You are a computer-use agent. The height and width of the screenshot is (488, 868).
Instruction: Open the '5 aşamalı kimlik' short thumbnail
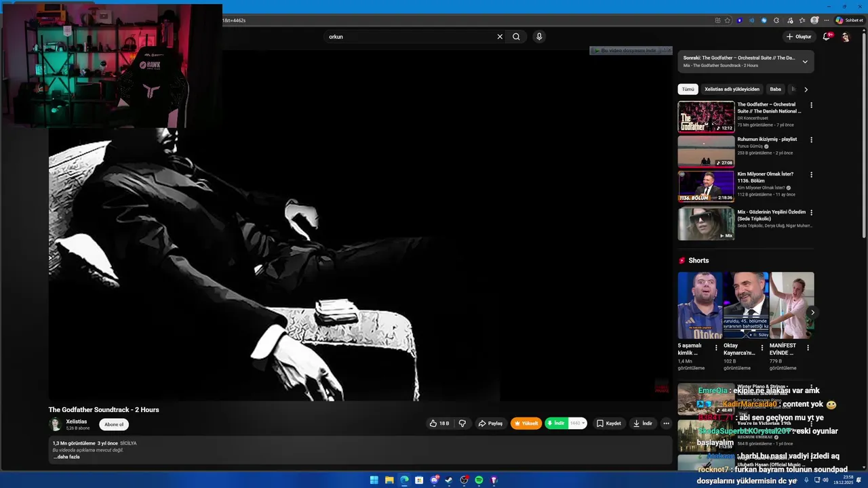[701, 306]
